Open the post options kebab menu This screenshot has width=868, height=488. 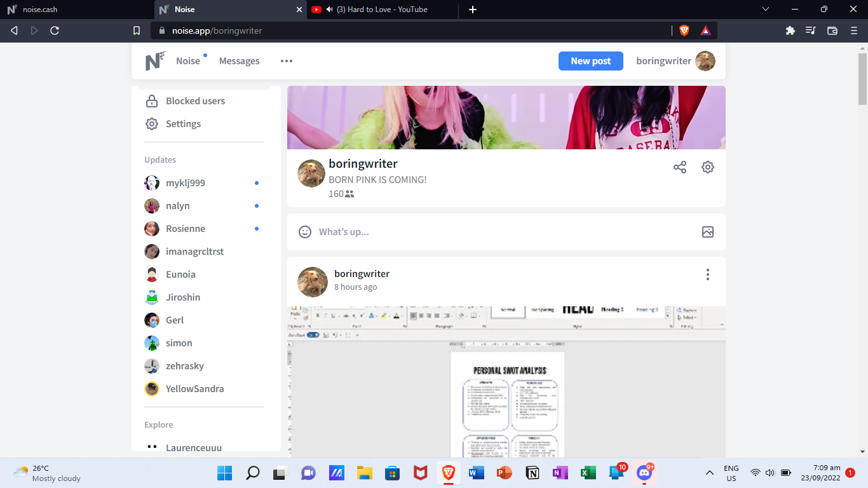(708, 274)
